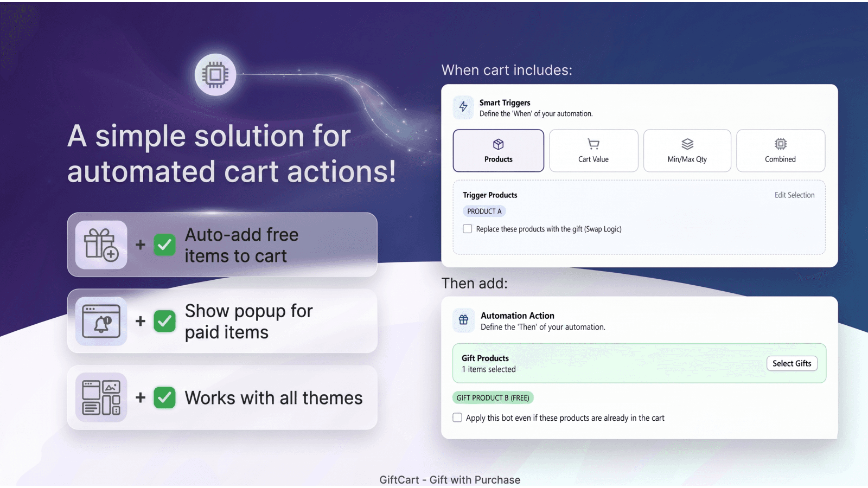
Task: Click 'Show popup for paid items' text
Action: [249, 322]
